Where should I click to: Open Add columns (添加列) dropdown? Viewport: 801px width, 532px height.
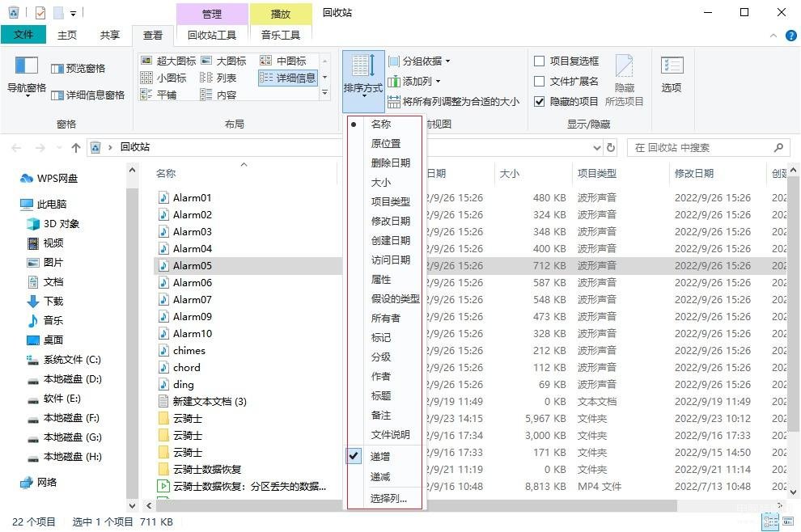point(414,81)
